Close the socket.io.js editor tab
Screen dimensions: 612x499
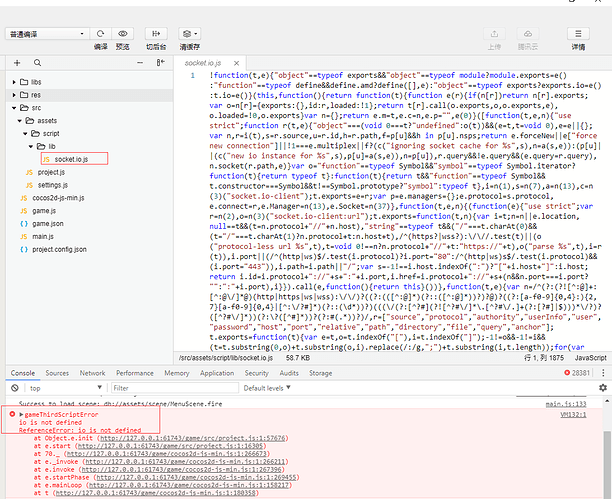[236, 63]
